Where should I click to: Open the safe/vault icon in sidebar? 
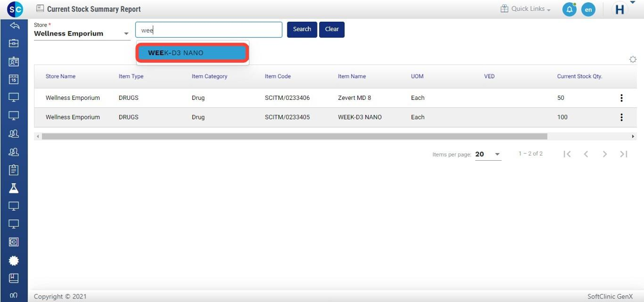pyautogui.click(x=14, y=242)
